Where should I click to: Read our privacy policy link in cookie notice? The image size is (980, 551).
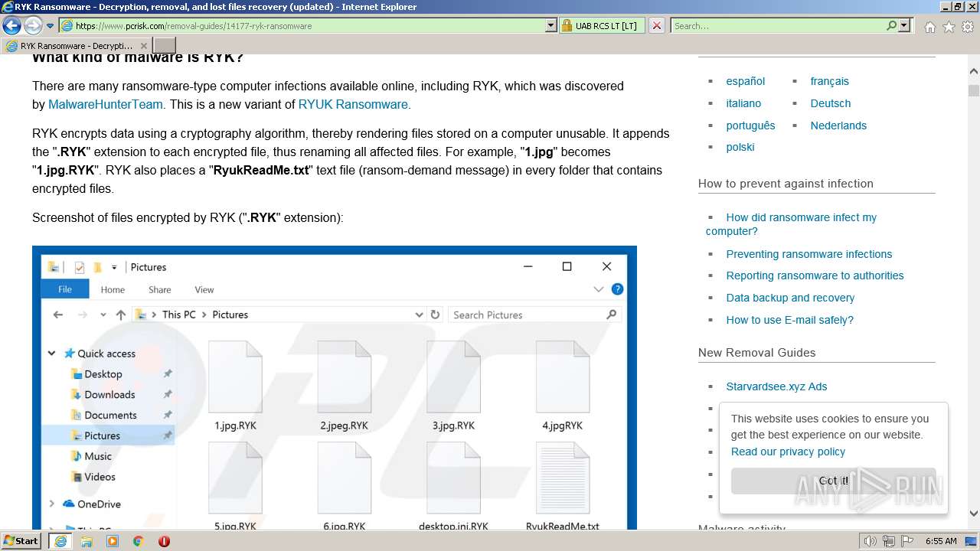tap(788, 452)
